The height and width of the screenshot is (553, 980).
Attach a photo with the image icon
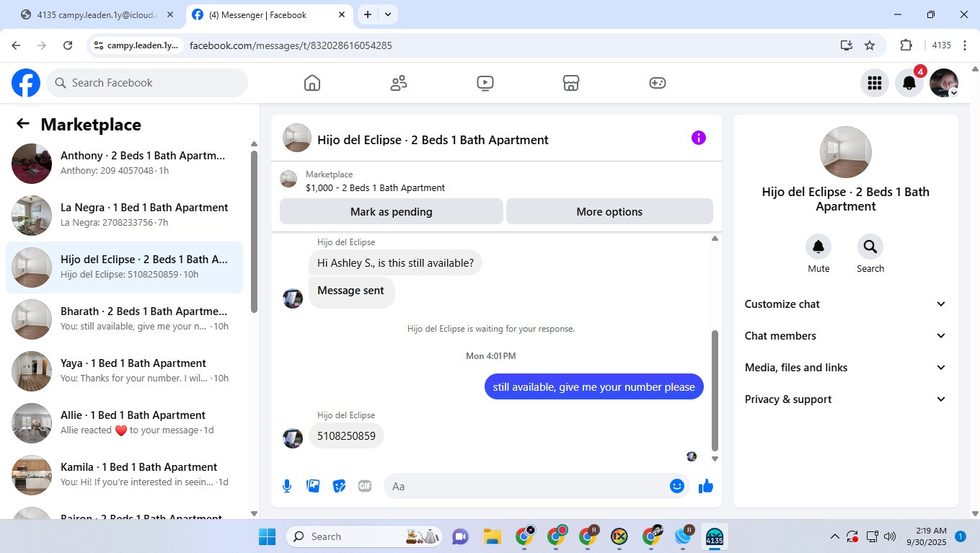tap(313, 486)
